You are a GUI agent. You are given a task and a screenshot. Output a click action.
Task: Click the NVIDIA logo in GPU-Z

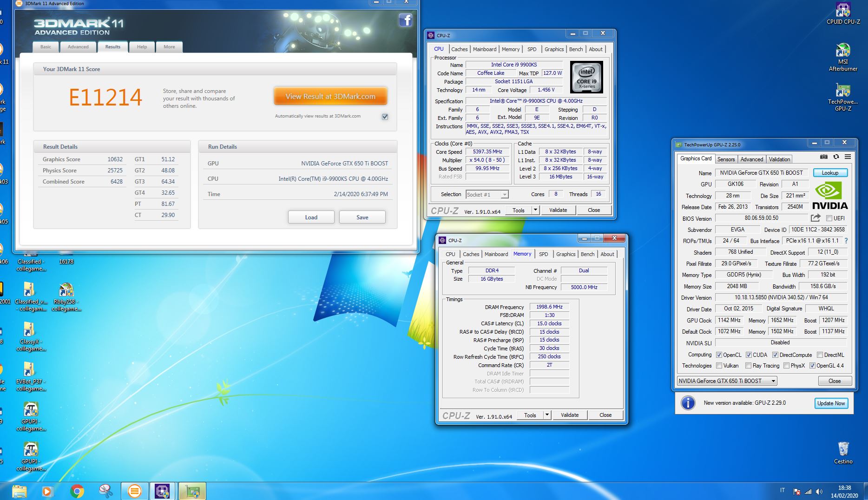click(x=830, y=196)
